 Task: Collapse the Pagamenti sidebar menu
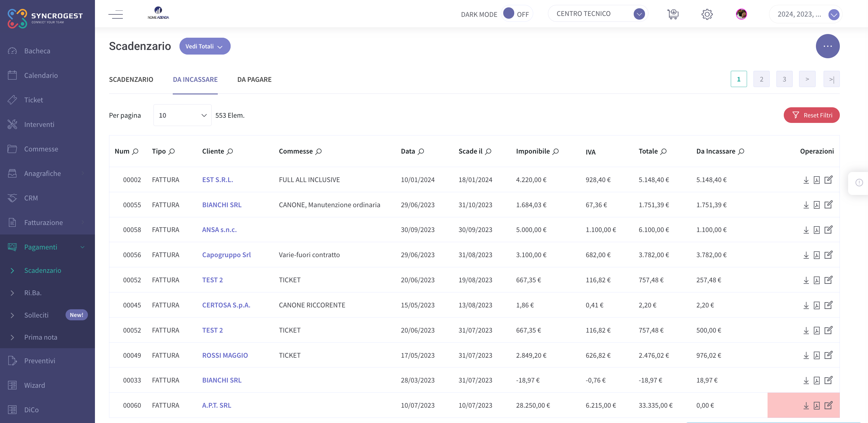point(47,247)
